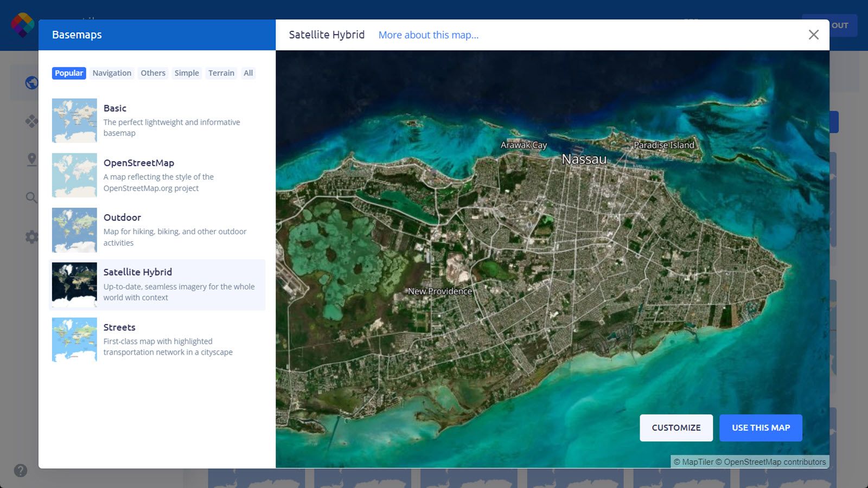Switch to the All basemaps tab
Image resolution: width=868 pixels, height=488 pixels.
(x=248, y=73)
